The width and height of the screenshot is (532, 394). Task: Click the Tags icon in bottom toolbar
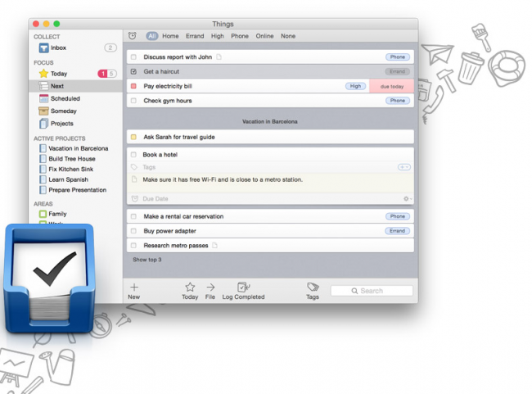313,287
